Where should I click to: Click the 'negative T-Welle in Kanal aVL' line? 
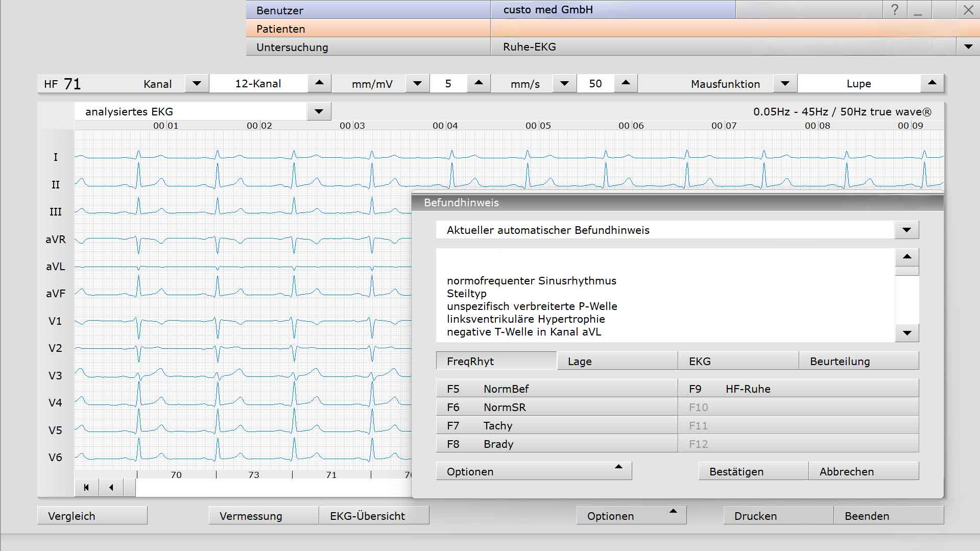click(523, 332)
